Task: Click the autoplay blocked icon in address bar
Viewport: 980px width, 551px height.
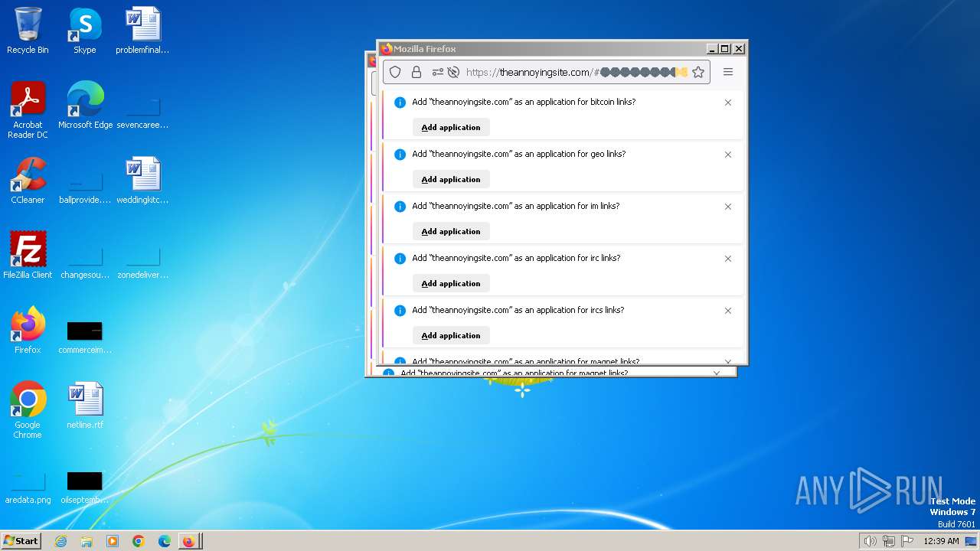Action: pyautogui.click(x=453, y=72)
